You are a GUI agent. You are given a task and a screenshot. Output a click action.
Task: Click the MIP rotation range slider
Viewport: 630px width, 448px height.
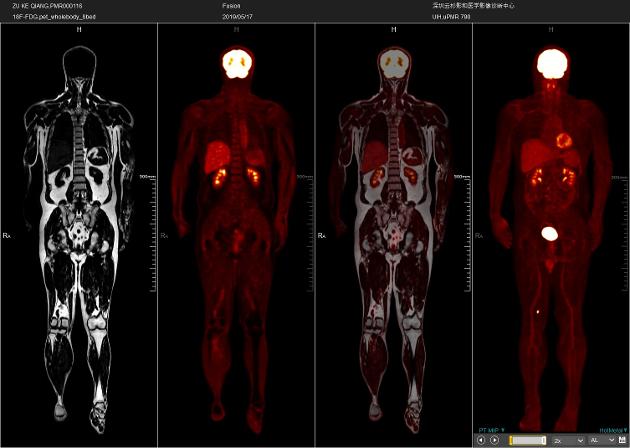(x=527, y=439)
